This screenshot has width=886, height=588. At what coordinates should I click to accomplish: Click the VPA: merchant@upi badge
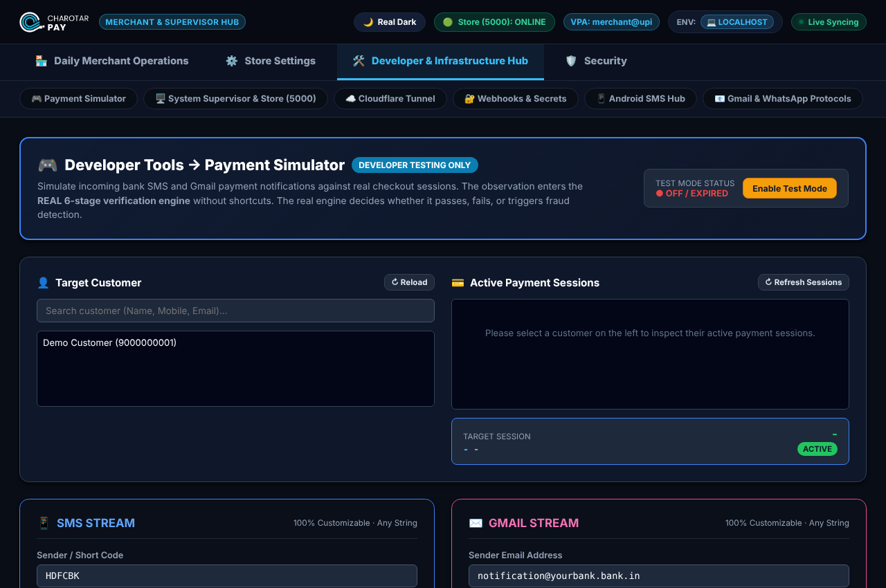611,22
